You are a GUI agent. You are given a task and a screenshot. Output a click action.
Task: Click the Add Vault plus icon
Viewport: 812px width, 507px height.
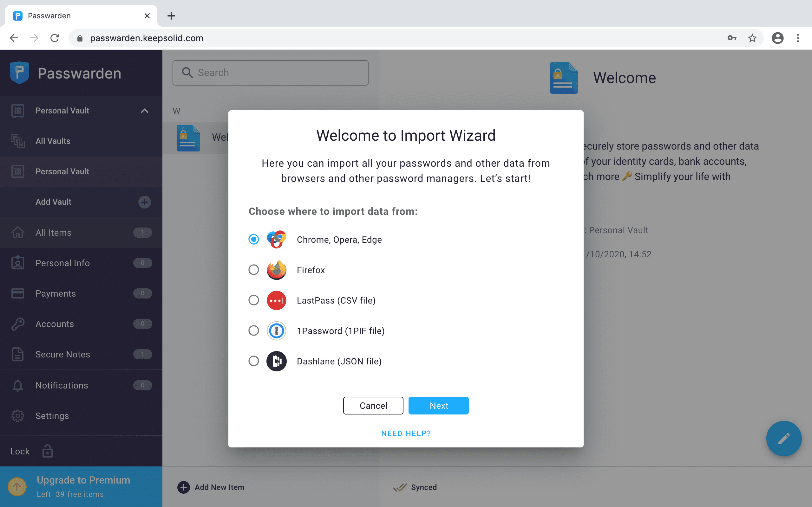click(x=144, y=202)
